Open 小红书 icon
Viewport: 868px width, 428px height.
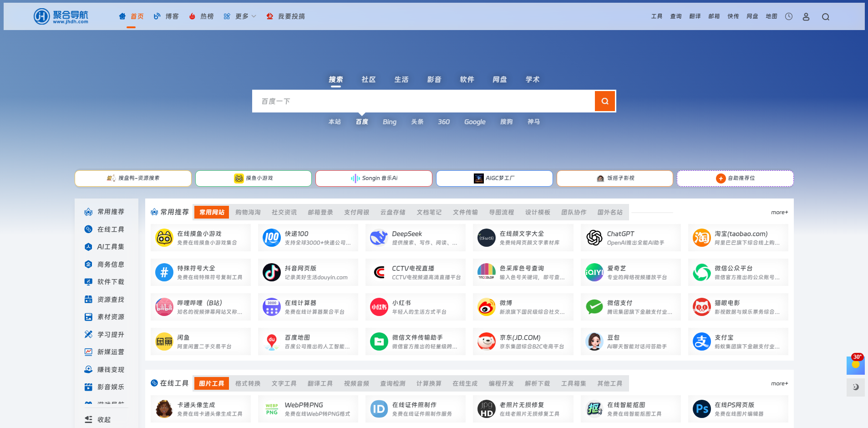pos(379,307)
